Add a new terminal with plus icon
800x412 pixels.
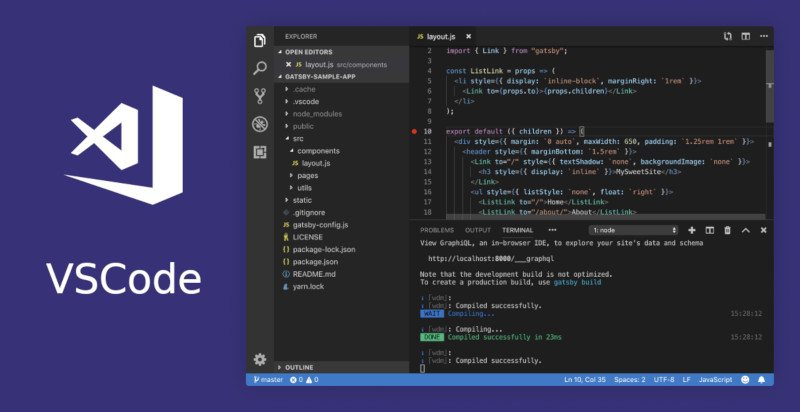click(692, 230)
